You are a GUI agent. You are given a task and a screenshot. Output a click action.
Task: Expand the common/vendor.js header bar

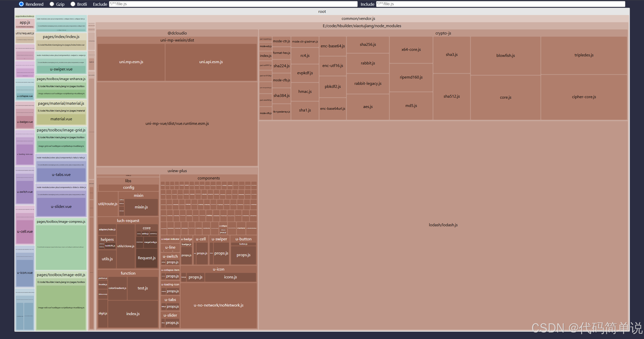click(x=358, y=19)
